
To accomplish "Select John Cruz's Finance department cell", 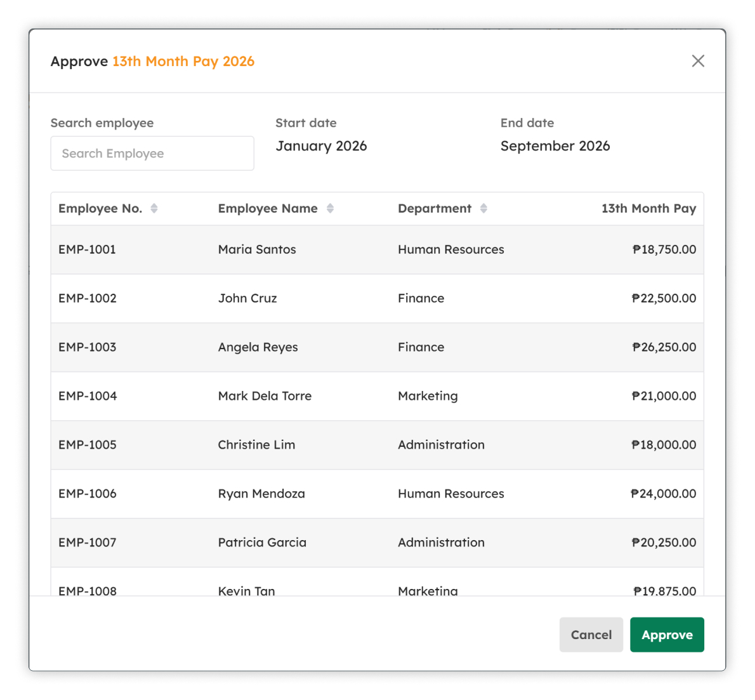I will coord(421,298).
